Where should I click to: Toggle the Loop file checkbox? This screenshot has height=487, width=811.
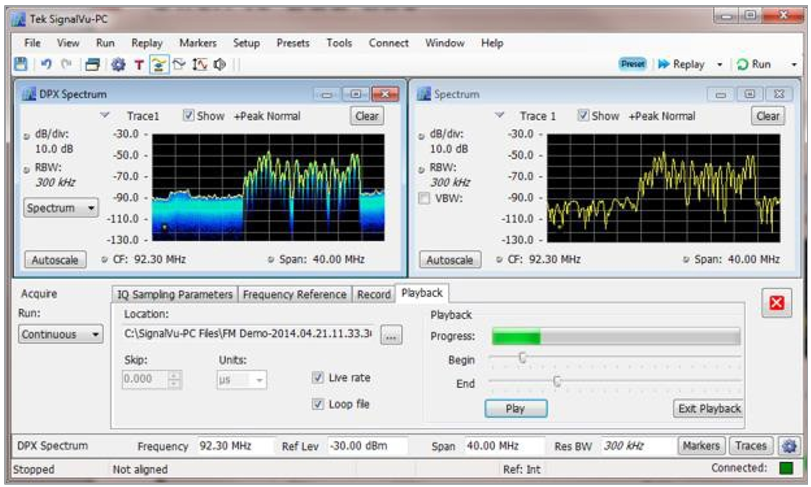pyautogui.click(x=318, y=404)
